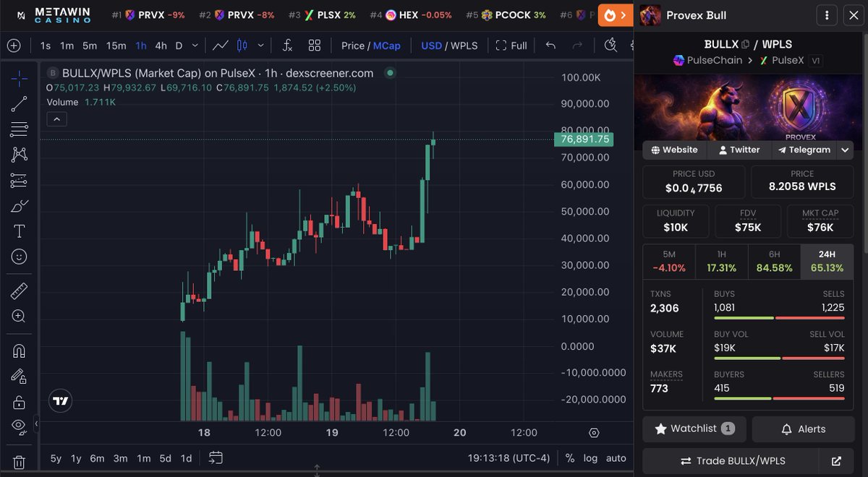The image size is (868, 477).
Task: Toggle lock all drawing tools
Action: pyautogui.click(x=20, y=402)
